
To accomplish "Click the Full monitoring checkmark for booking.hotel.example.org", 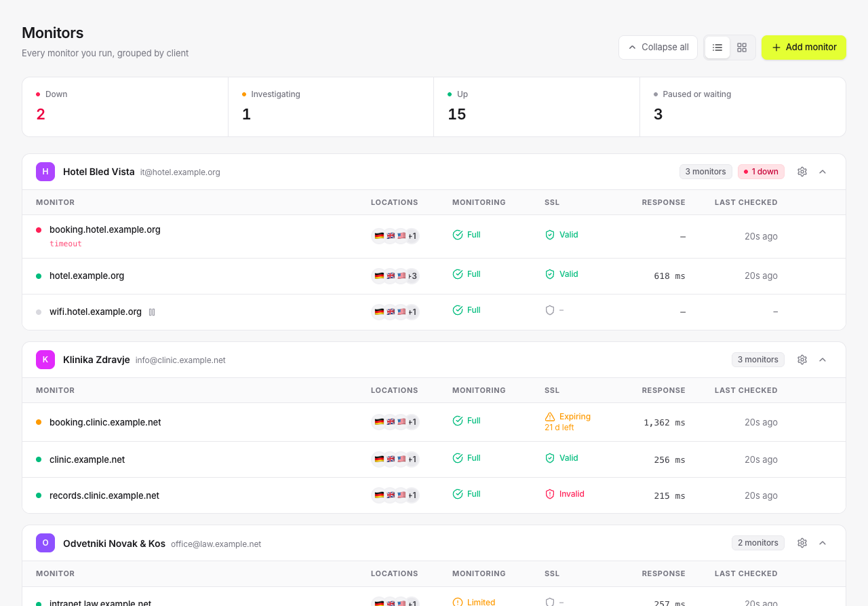I will pyautogui.click(x=458, y=235).
